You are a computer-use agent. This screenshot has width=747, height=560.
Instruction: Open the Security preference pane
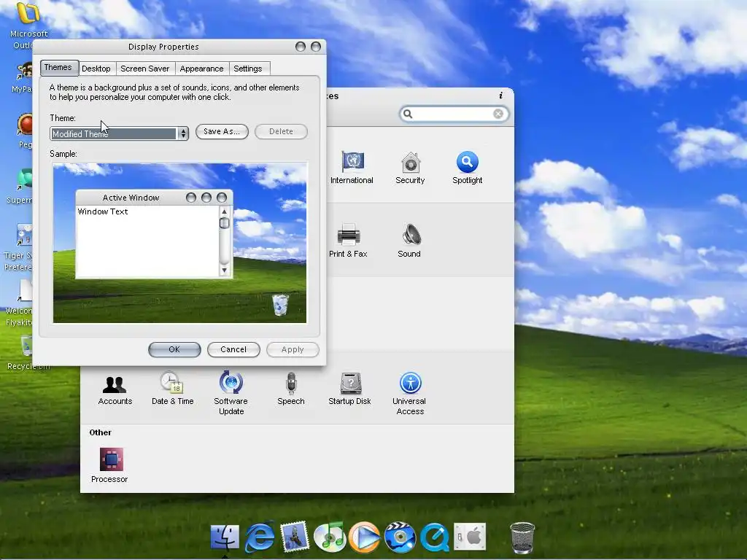click(x=410, y=167)
